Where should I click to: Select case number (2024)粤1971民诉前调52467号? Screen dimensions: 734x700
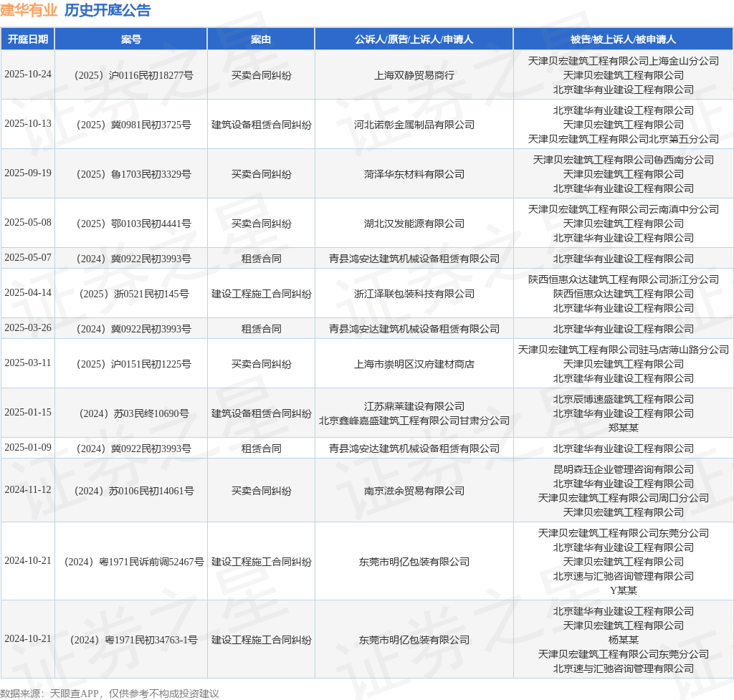click(x=133, y=562)
